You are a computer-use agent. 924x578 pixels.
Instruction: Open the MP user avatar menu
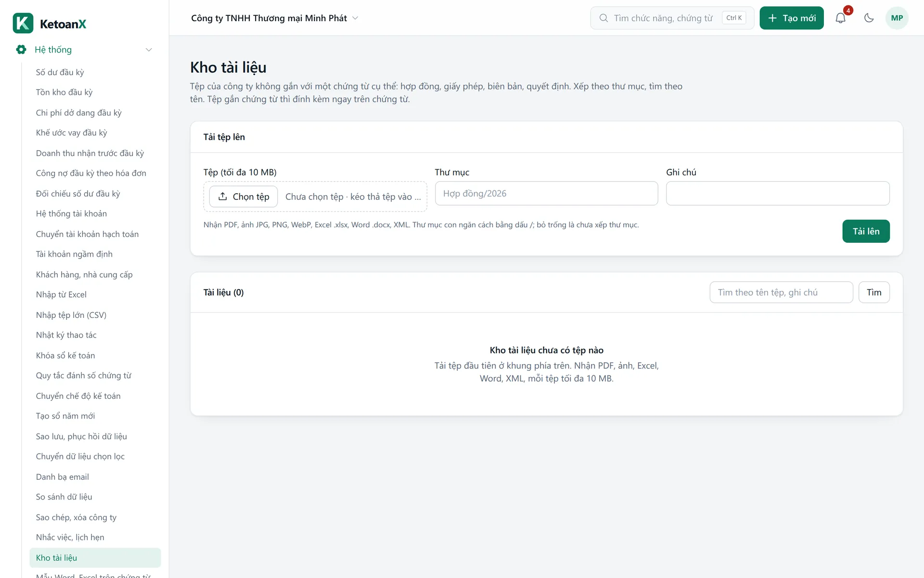click(x=897, y=18)
